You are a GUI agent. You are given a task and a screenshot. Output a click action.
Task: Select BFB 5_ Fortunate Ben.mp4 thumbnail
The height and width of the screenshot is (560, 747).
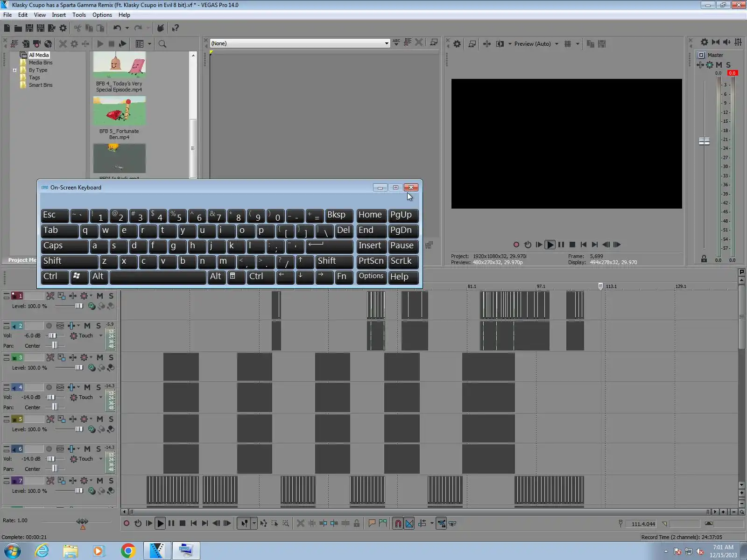119,111
